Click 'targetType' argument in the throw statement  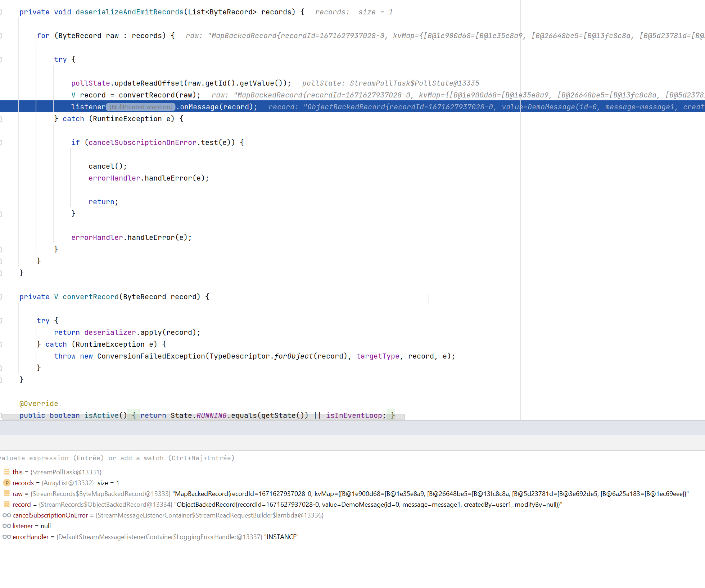[378, 356]
